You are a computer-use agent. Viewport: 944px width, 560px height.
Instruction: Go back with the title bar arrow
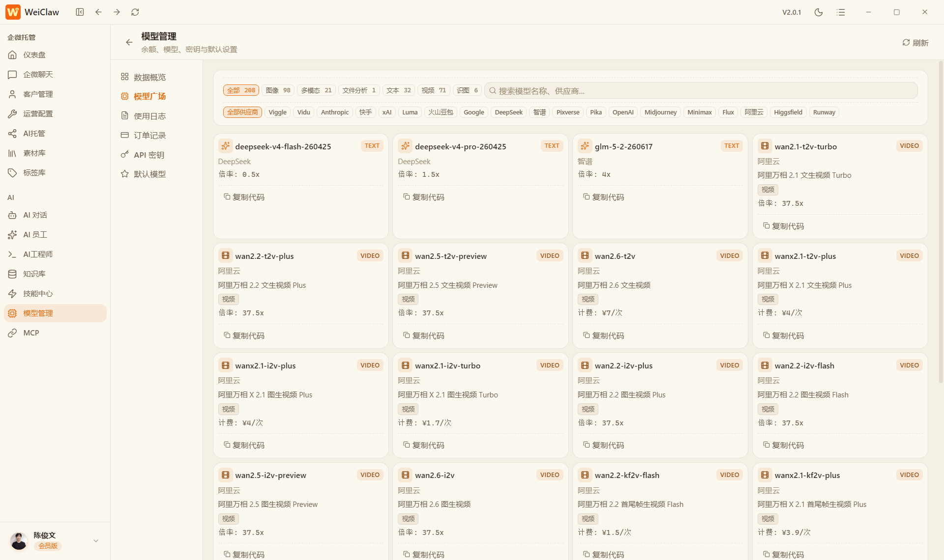click(98, 12)
